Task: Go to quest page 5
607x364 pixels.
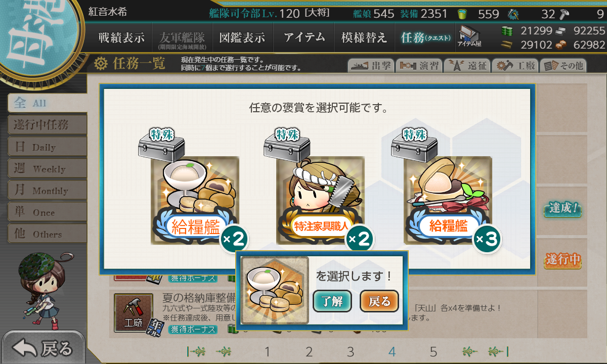Action: click(433, 352)
